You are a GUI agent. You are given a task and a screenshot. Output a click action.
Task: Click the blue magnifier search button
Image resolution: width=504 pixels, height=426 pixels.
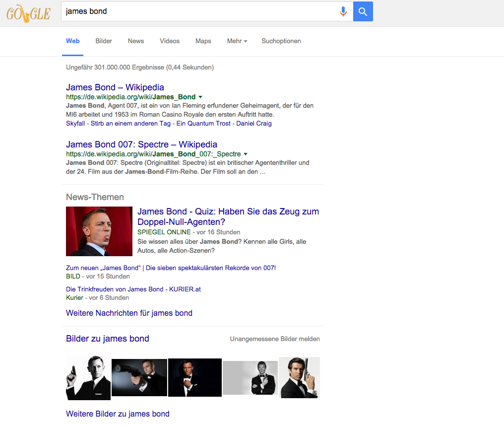pos(363,11)
